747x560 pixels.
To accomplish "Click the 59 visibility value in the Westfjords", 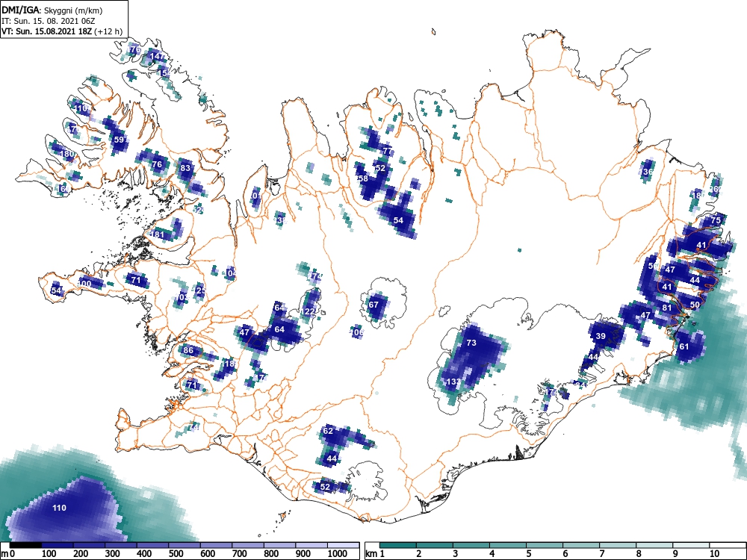I will [x=119, y=140].
